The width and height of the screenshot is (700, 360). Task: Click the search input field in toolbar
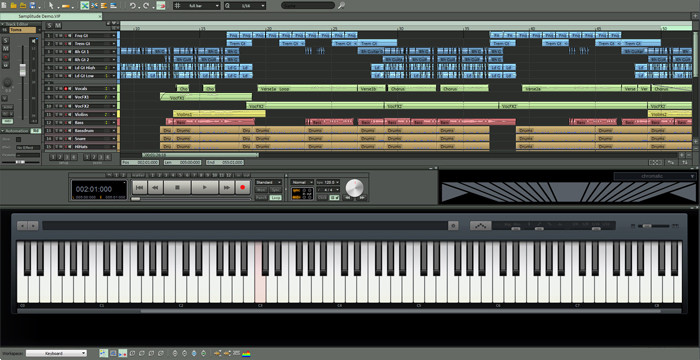(308, 6)
